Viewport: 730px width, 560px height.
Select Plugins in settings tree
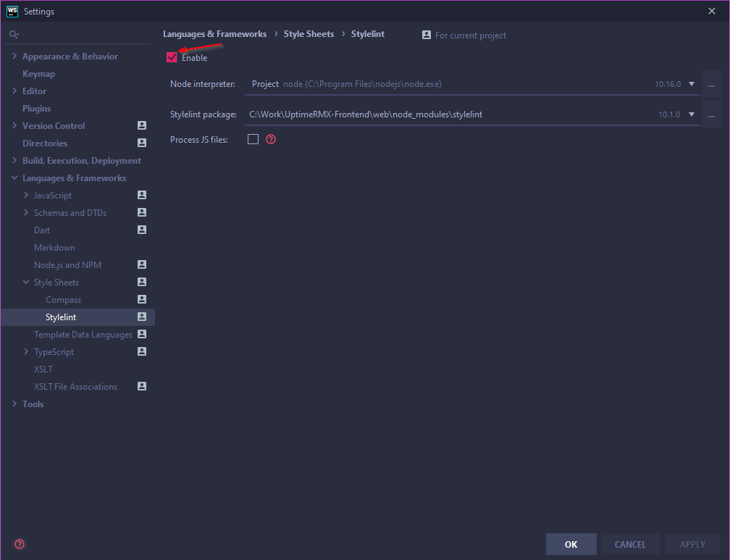[36, 109]
